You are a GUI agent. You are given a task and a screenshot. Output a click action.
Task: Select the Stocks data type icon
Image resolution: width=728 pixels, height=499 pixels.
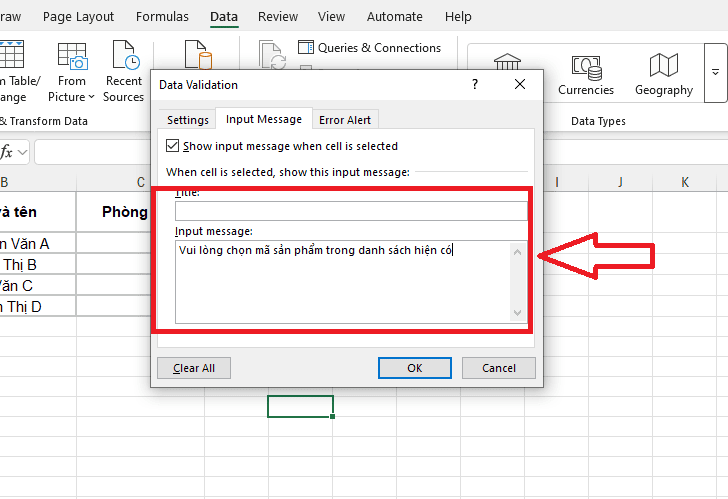tap(507, 61)
